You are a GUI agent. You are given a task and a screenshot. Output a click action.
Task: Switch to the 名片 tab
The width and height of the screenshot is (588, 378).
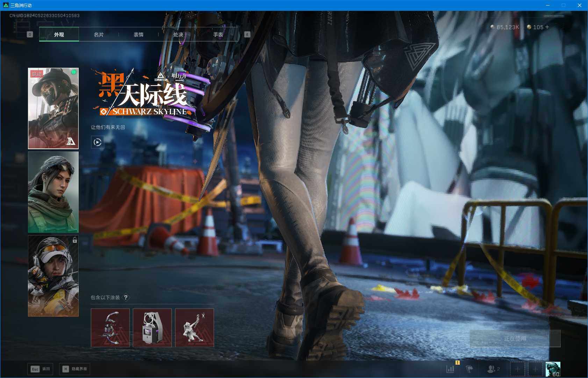click(99, 35)
